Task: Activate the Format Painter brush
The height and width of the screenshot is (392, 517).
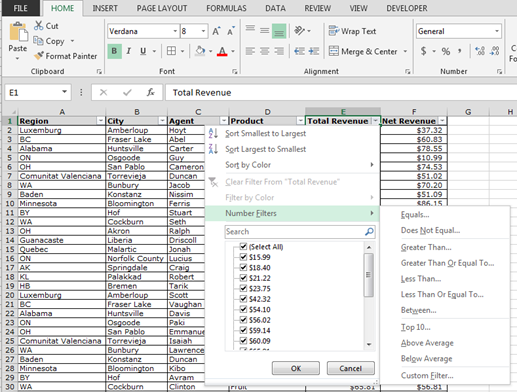Action: [x=39, y=56]
